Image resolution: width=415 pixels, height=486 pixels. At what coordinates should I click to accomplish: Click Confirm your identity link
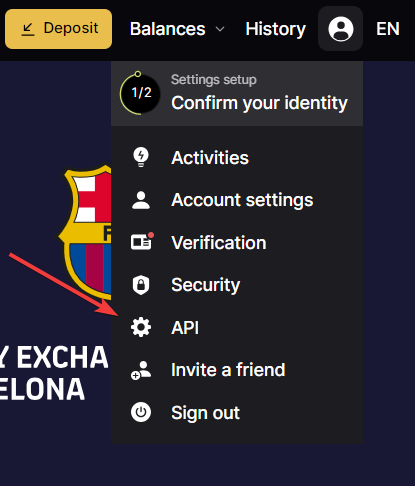tap(259, 103)
